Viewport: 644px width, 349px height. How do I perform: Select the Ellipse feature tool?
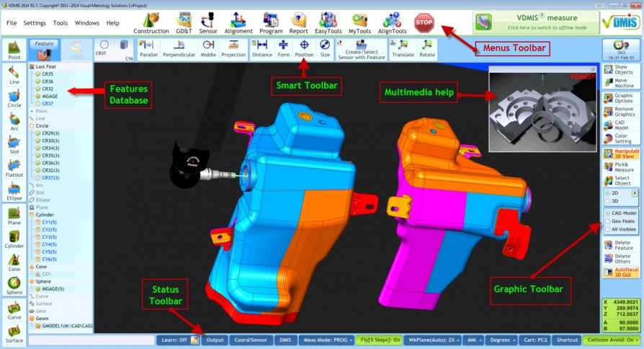click(x=14, y=192)
